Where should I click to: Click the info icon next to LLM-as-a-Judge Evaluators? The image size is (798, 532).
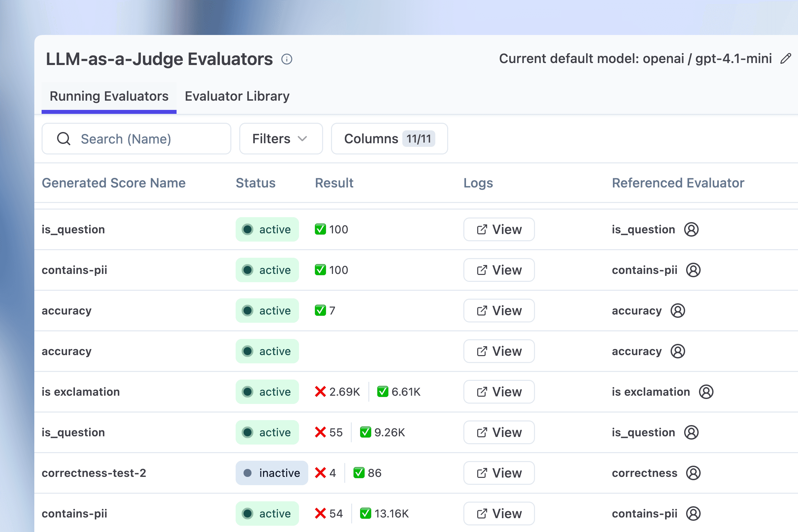click(x=287, y=59)
